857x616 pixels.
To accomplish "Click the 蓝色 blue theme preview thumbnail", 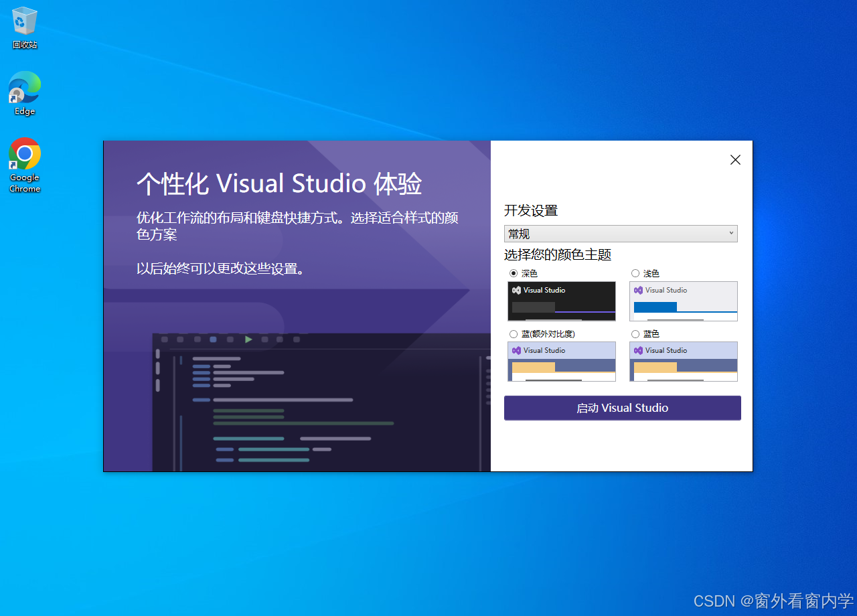I will point(684,362).
